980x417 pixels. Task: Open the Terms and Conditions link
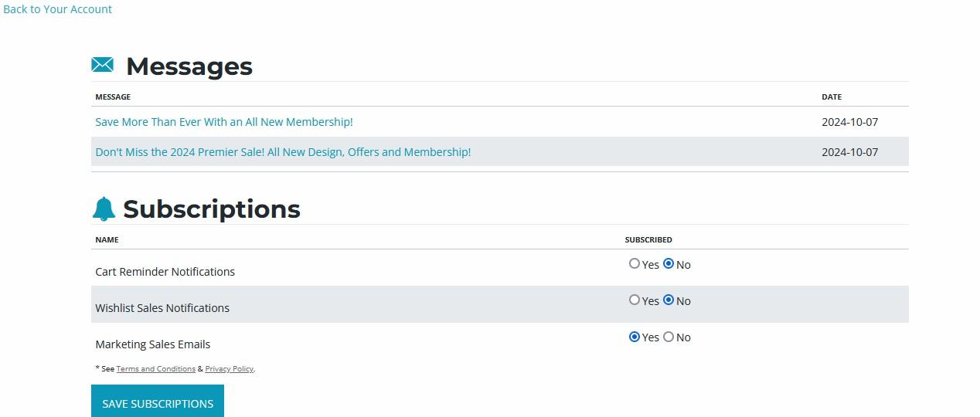click(156, 369)
